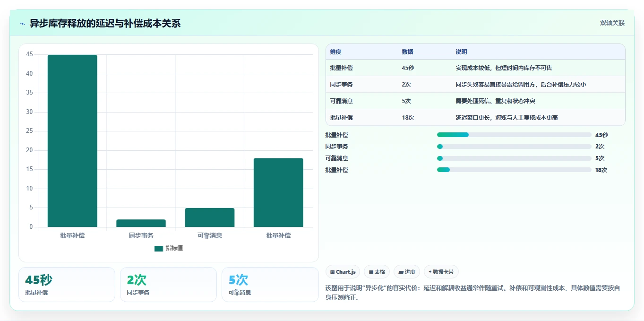Select the 同步事务 bar in the chart
The width and height of the screenshot is (644, 321).
141,223
